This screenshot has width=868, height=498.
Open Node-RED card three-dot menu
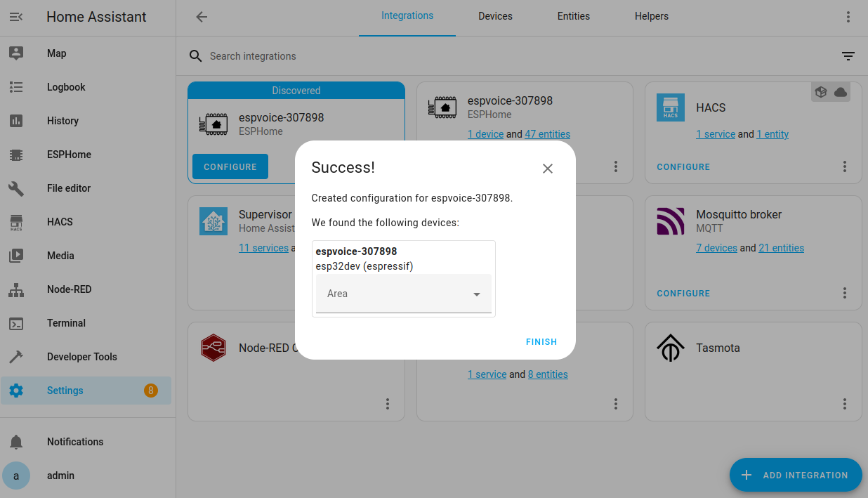[x=388, y=404]
